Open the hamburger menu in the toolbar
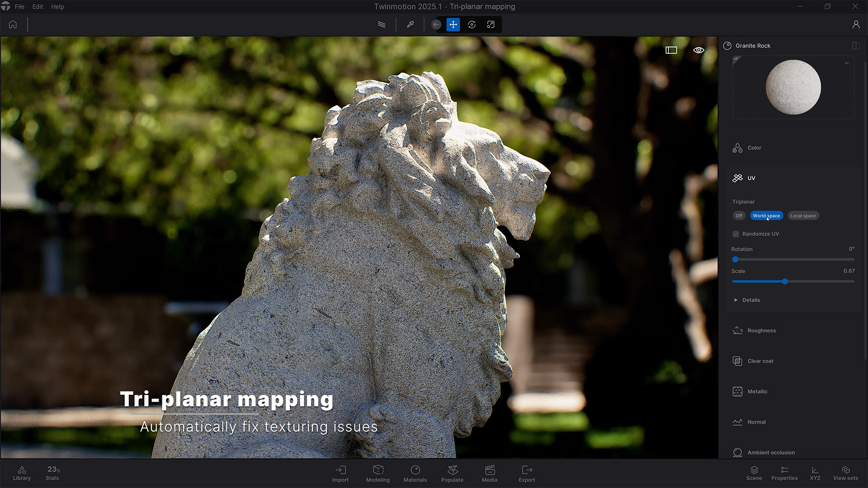 point(381,24)
